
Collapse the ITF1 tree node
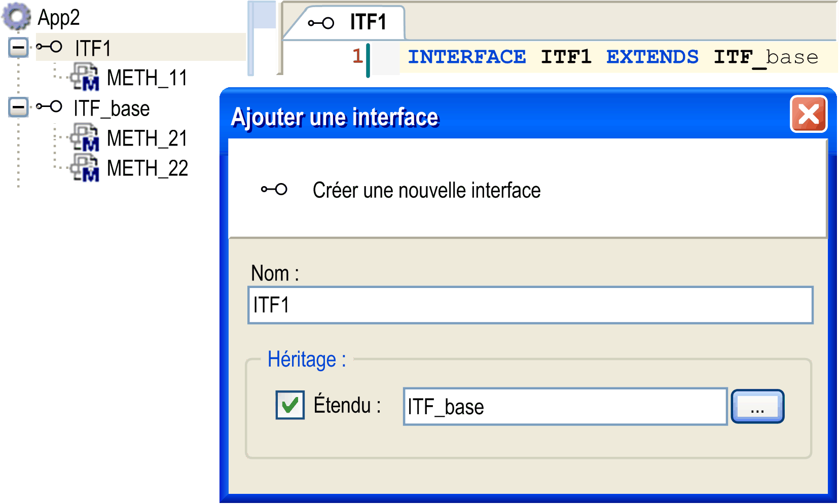pyautogui.click(x=18, y=48)
